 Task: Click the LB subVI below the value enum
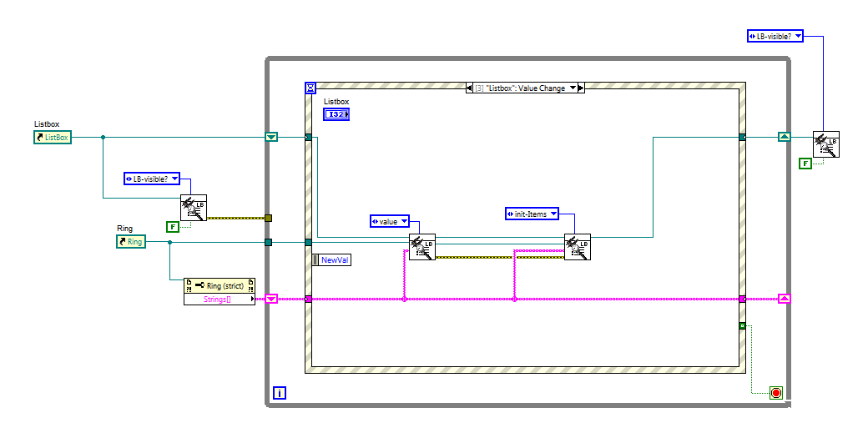click(x=422, y=247)
